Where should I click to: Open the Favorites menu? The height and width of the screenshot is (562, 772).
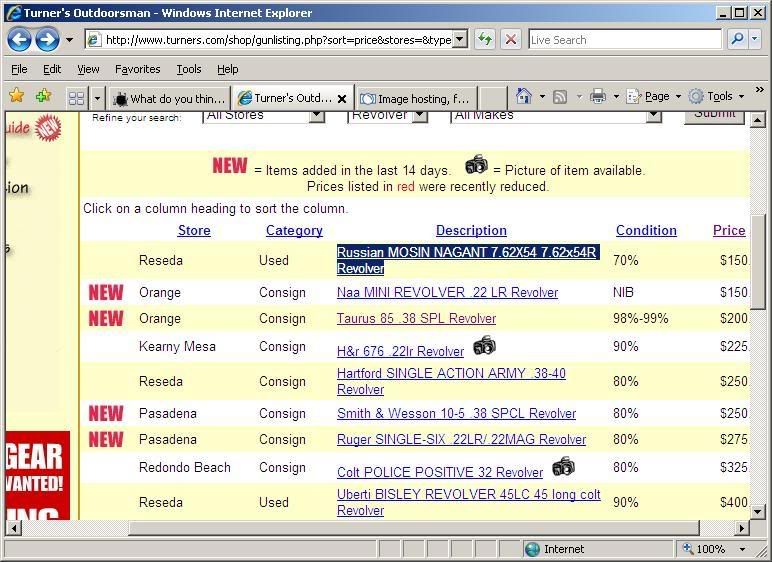click(x=137, y=69)
